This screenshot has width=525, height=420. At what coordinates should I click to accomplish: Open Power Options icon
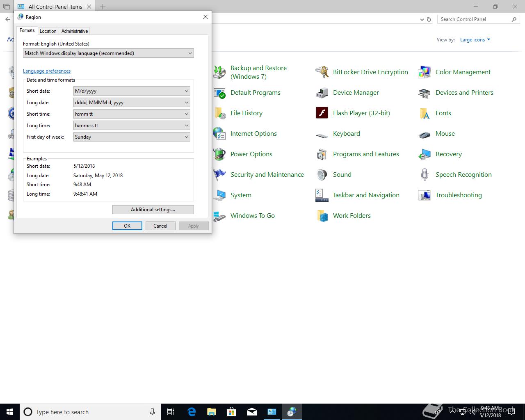click(x=219, y=154)
